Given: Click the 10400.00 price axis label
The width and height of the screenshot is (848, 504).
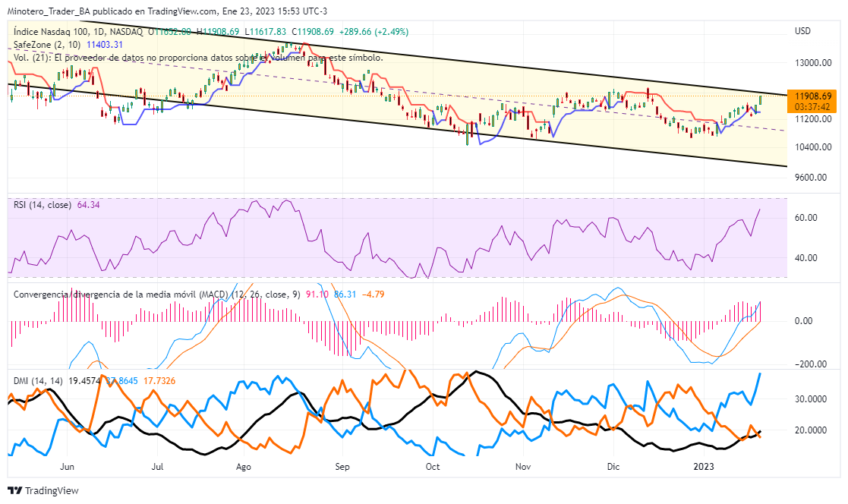Looking at the screenshot, I should [813, 147].
